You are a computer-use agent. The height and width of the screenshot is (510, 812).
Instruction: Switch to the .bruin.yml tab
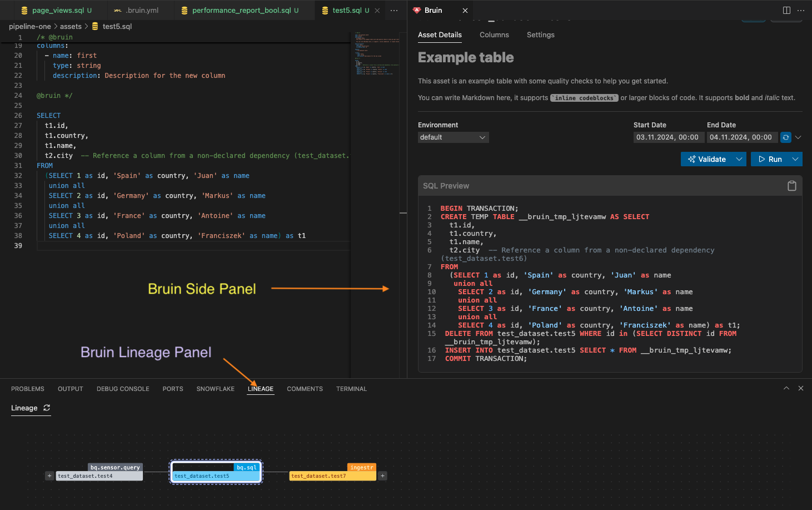pyautogui.click(x=136, y=10)
